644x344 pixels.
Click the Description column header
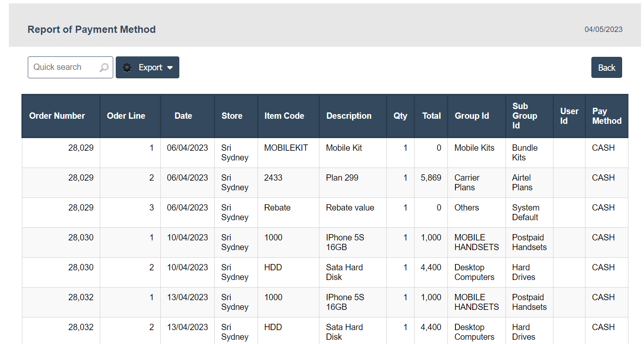(x=349, y=116)
